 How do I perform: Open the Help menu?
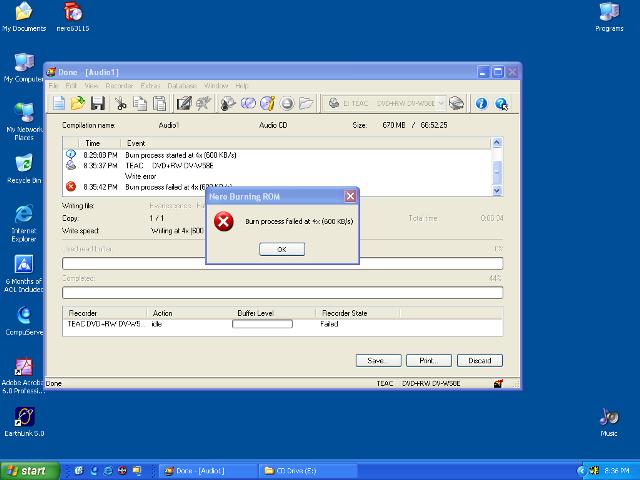point(242,86)
